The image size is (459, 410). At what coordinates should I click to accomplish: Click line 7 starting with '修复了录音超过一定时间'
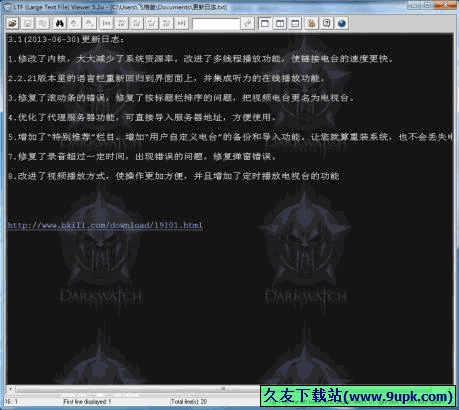coord(142,156)
